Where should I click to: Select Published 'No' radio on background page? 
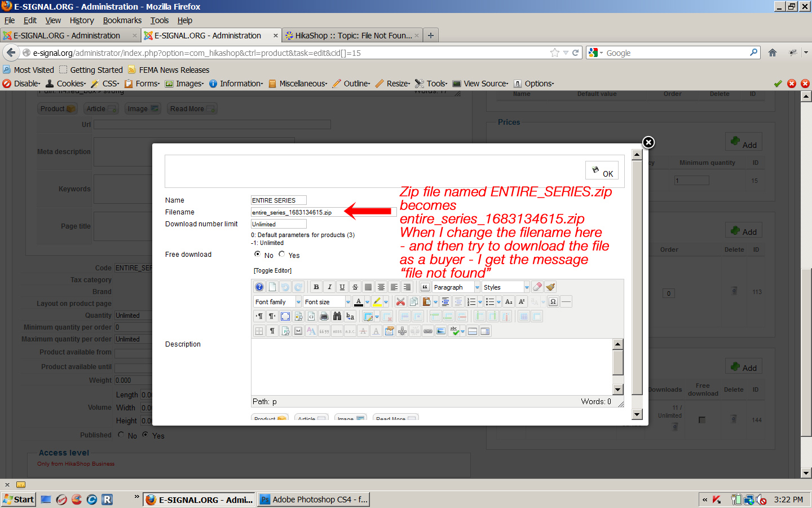tap(121, 435)
